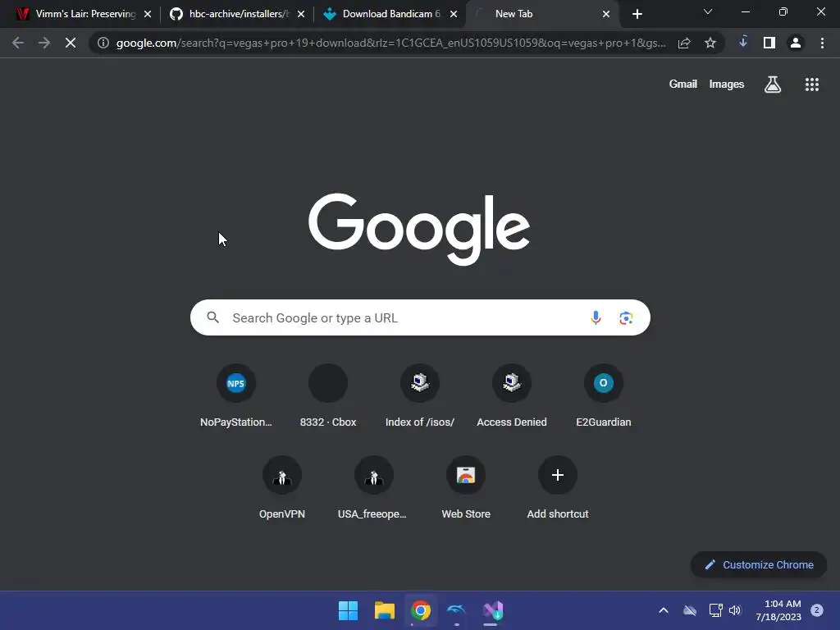The height and width of the screenshot is (630, 840).
Task: Search by image with Google Lens
Action: point(626,317)
